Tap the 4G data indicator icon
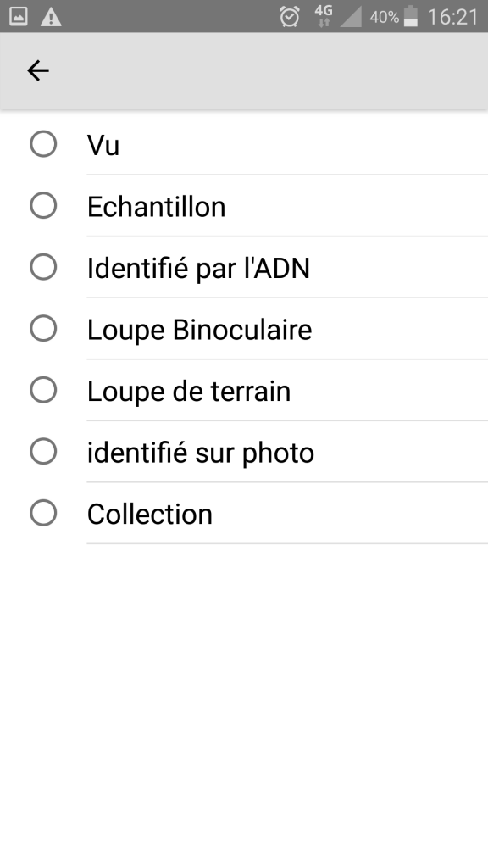Viewport: 488px width, 868px height. tap(323, 16)
